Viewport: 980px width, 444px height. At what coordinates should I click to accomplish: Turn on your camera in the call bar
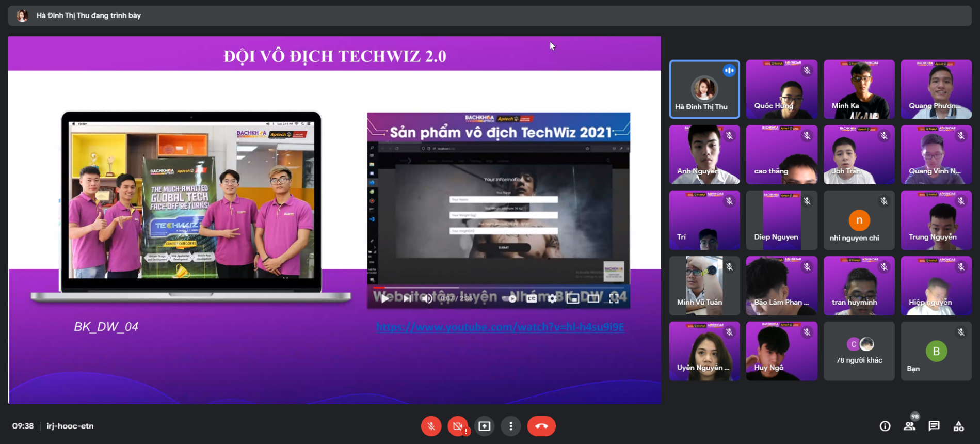tap(457, 426)
